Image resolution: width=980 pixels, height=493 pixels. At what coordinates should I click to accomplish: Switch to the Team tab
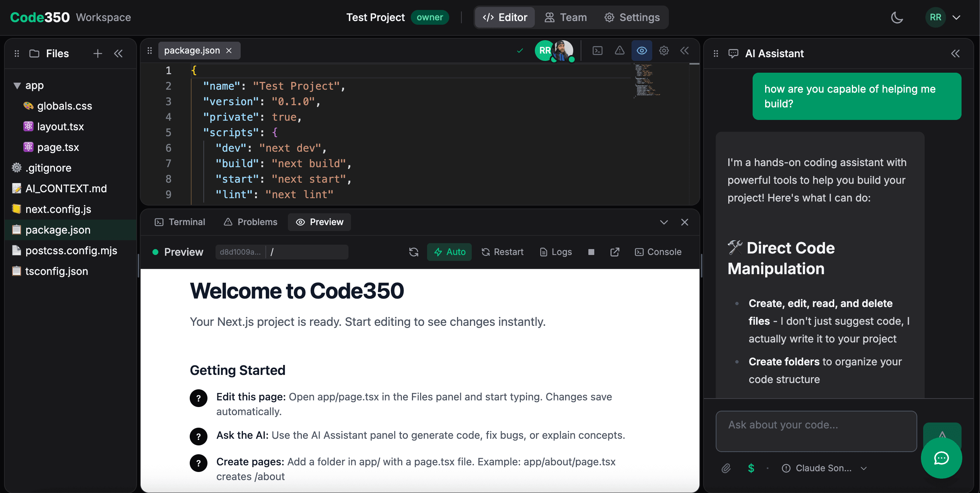coord(566,17)
